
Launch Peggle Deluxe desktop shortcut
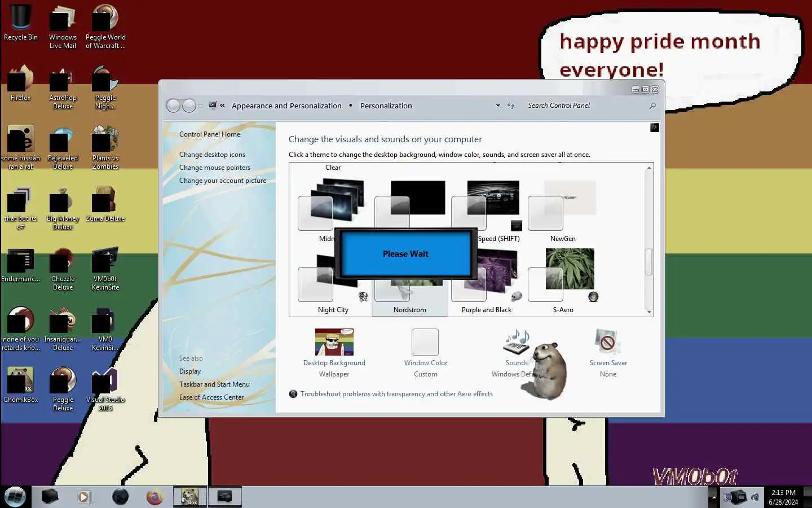63,389
